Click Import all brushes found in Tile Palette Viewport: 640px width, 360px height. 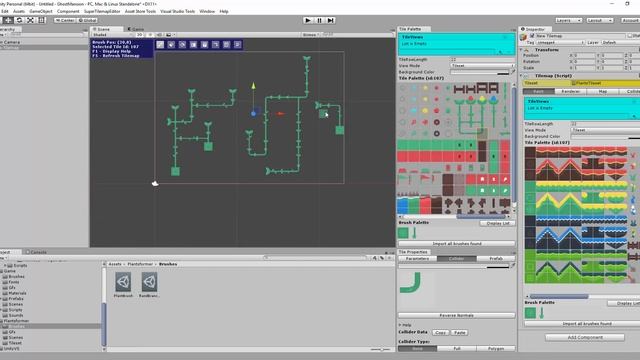tap(457, 244)
